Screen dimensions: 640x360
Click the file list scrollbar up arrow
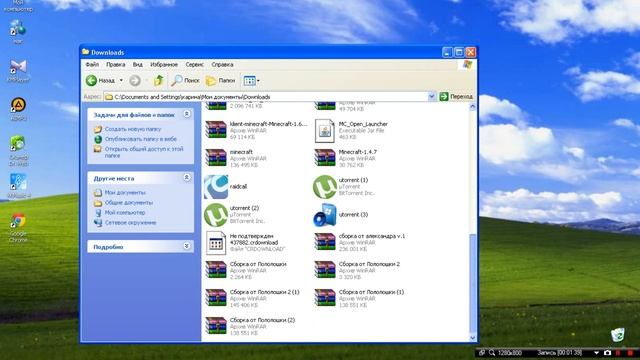tap(473, 107)
